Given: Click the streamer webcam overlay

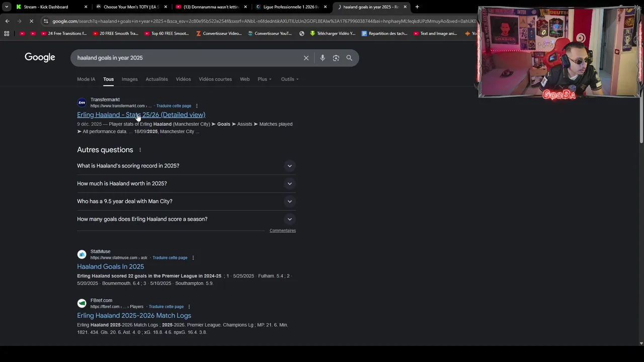Looking at the screenshot, I should [559, 52].
